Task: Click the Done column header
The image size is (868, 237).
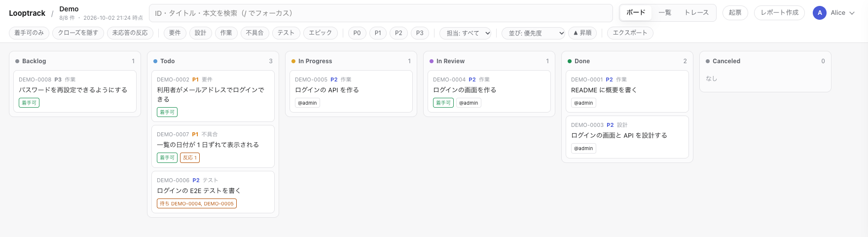Action: tap(627, 61)
